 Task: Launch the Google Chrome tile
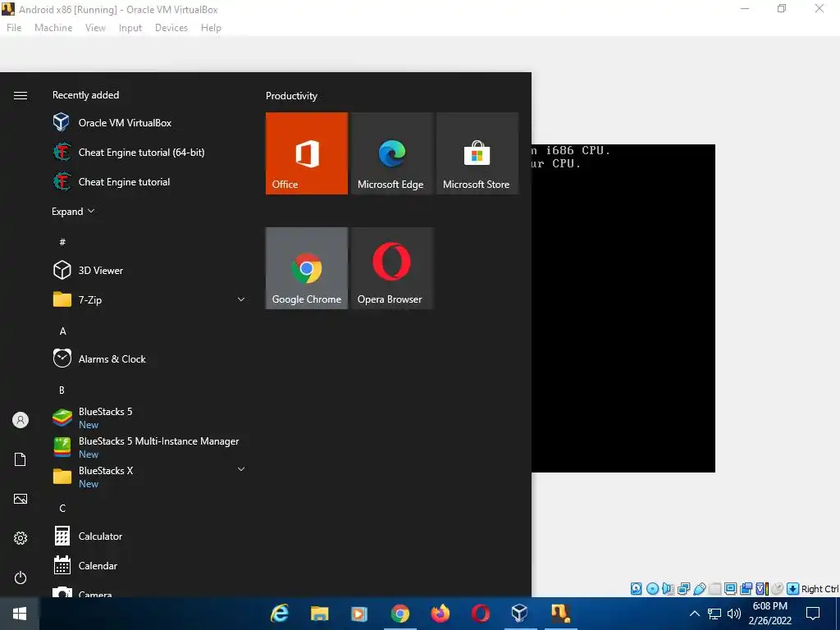pos(307,268)
